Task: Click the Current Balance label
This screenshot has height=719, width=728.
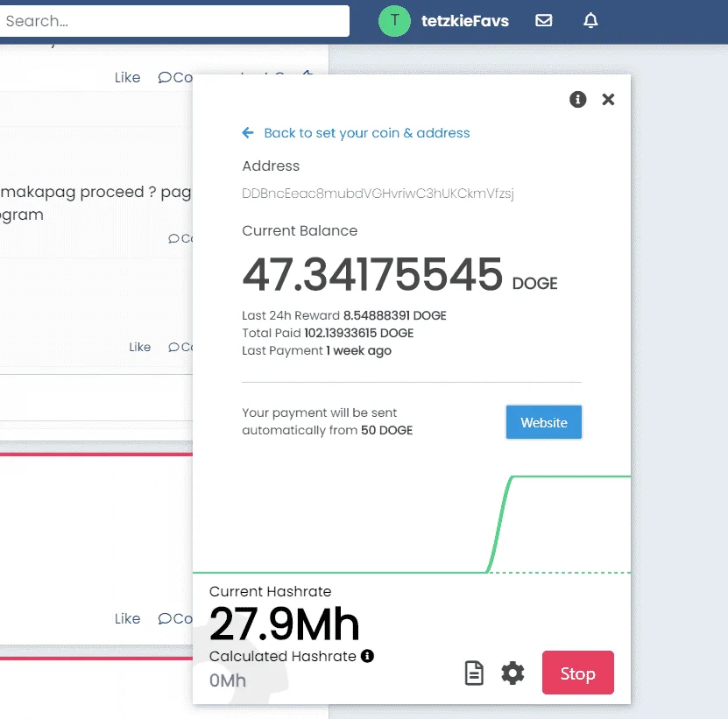Action: click(x=300, y=230)
